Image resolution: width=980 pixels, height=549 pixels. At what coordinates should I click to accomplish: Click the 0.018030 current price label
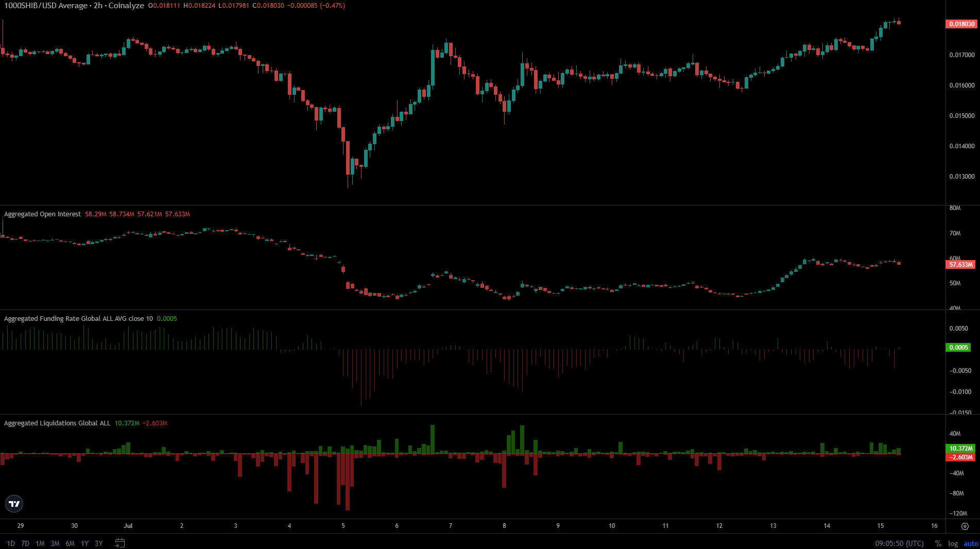coord(961,24)
